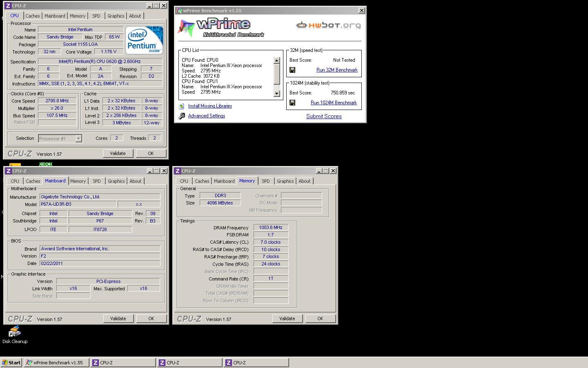This screenshot has height=368, width=588.
Task: Click the Submit Scores link
Action: pyautogui.click(x=324, y=116)
